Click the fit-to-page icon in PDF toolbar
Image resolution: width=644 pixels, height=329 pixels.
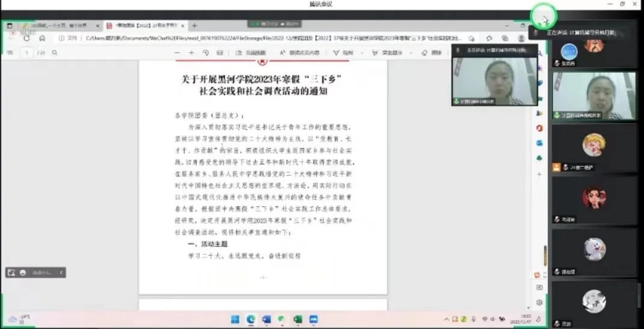coord(220,53)
